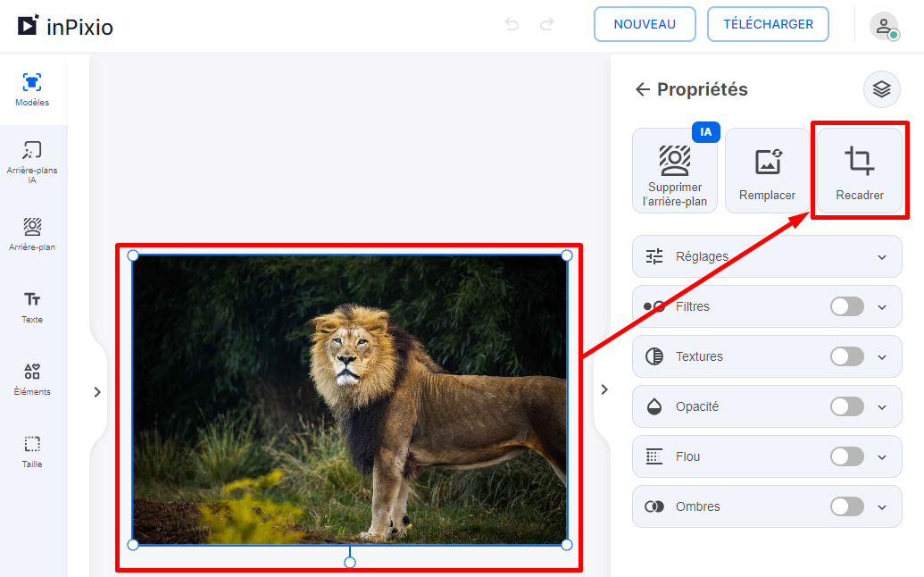Click the NOUVEAU button
The width and height of the screenshot is (924, 577).
click(x=645, y=24)
